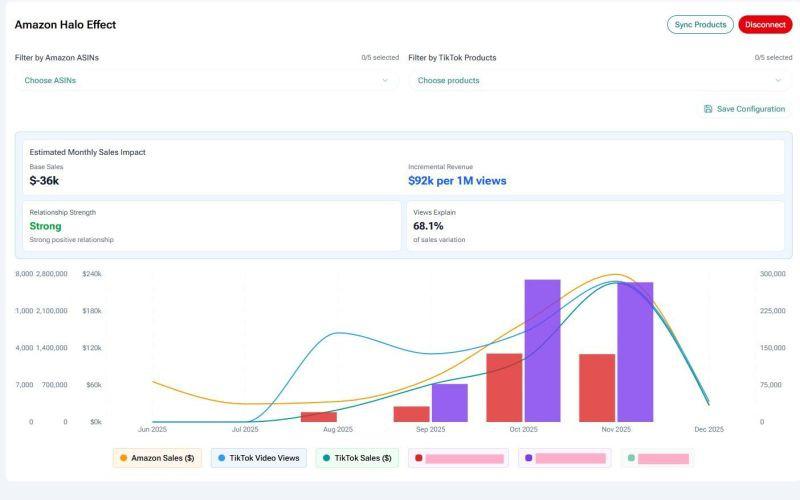Click the purple dot in redacted legend

click(529, 458)
